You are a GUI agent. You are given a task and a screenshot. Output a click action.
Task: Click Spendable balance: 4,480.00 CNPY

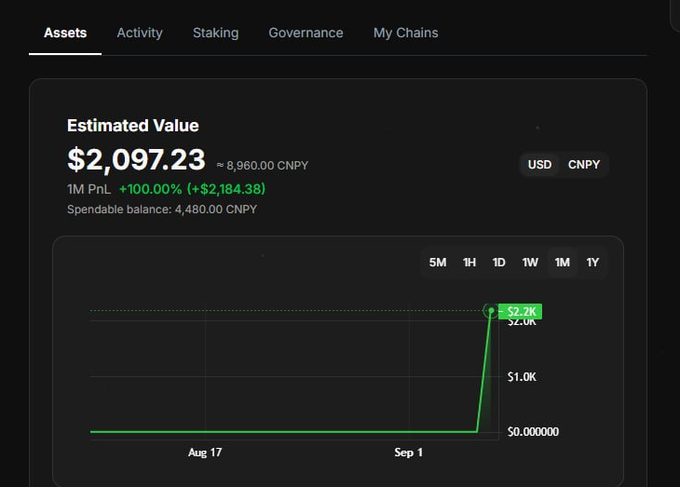click(162, 209)
